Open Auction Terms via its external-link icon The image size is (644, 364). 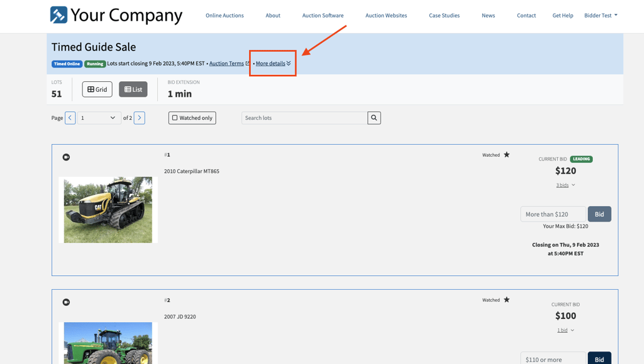(248, 63)
